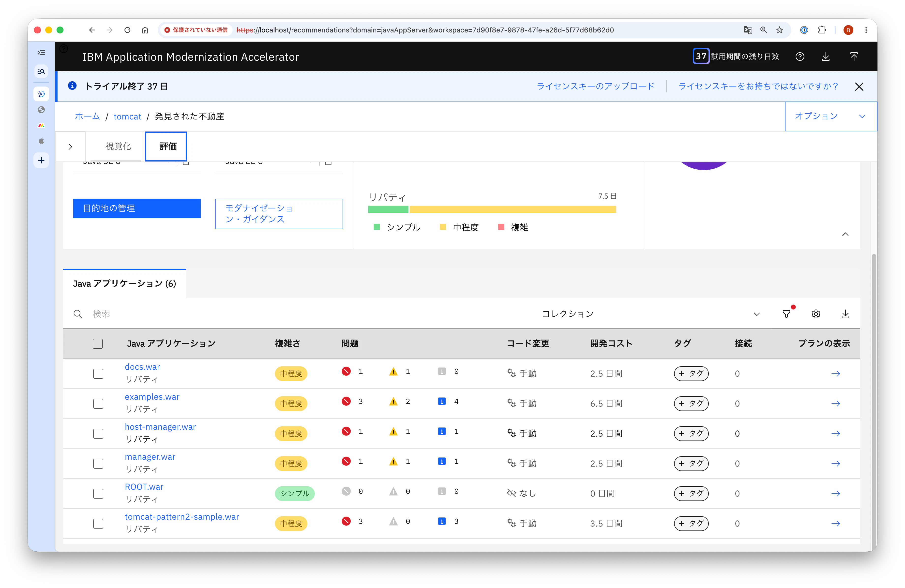Open tomcat breadcrumb link
Image resolution: width=905 pixels, height=588 pixels.
click(127, 116)
